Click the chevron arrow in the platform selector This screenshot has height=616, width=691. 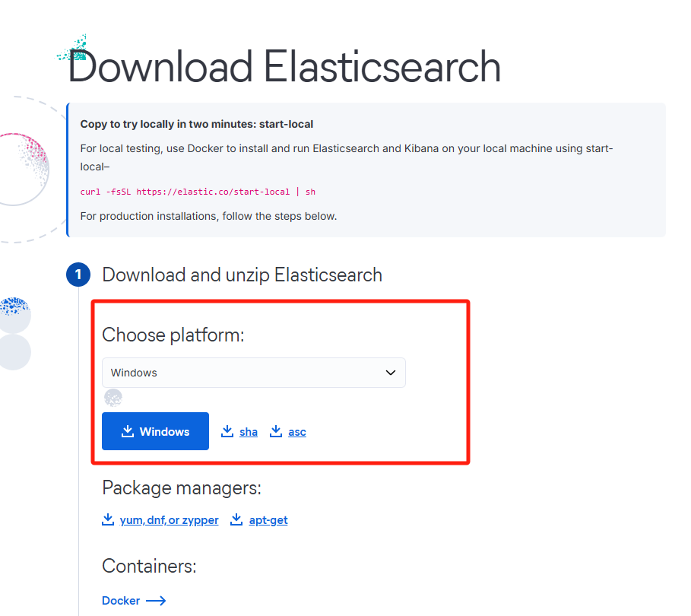[x=391, y=373]
